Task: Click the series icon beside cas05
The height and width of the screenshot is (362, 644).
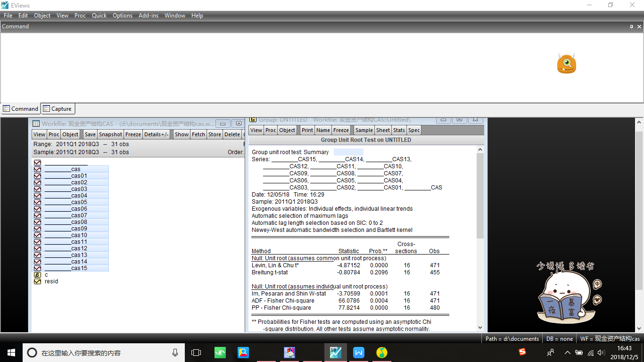Action: point(37,202)
